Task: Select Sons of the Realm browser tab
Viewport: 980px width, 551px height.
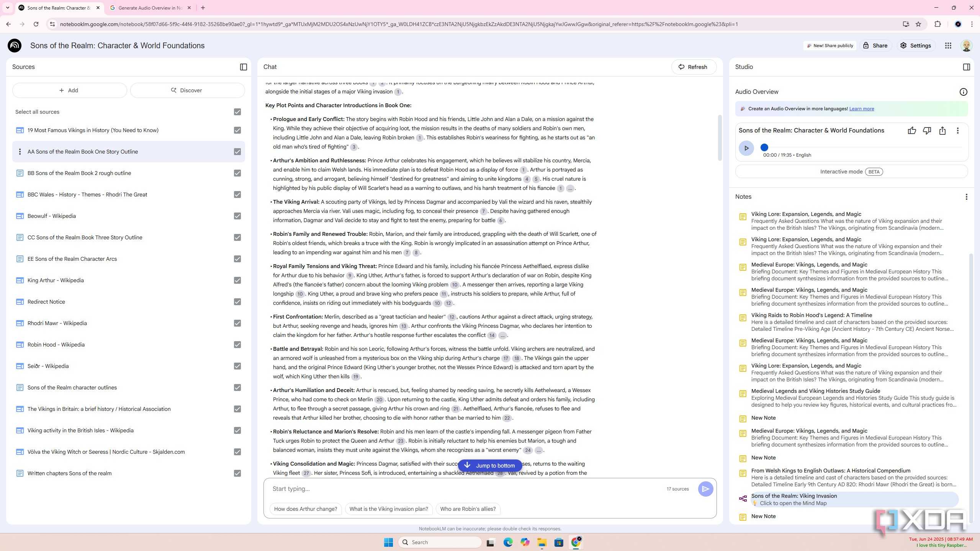Action: coord(59,8)
